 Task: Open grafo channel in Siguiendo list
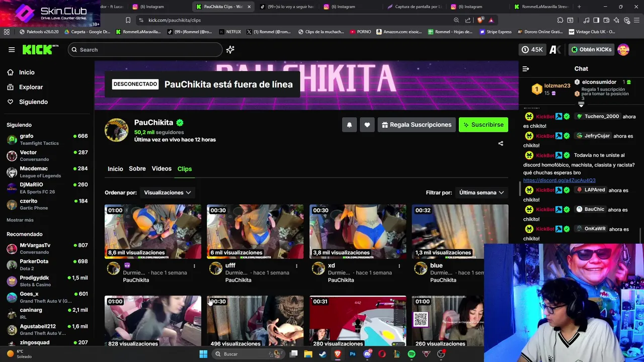coord(47,139)
